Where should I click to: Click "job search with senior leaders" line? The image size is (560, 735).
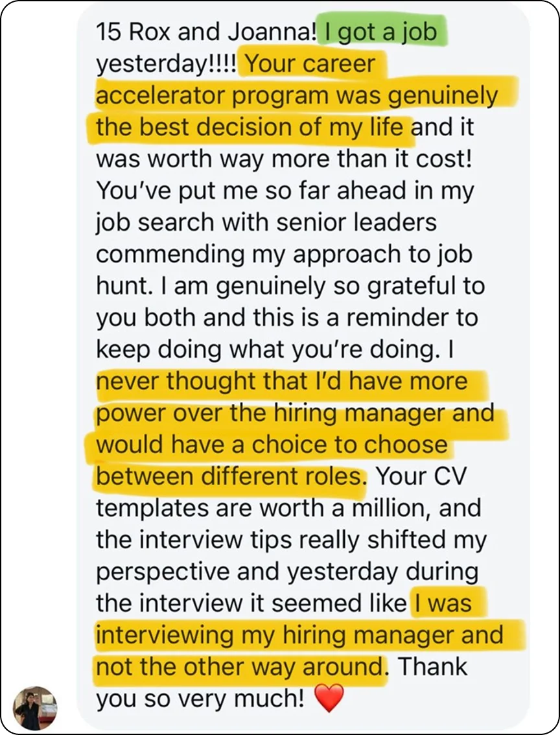pyautogui.click(x=266, y=222)
